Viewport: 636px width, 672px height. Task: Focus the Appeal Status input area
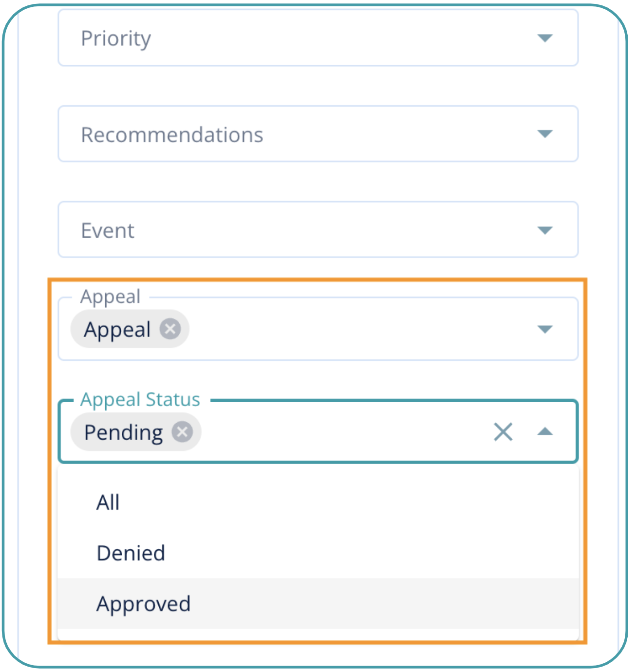tap(341, 432)
